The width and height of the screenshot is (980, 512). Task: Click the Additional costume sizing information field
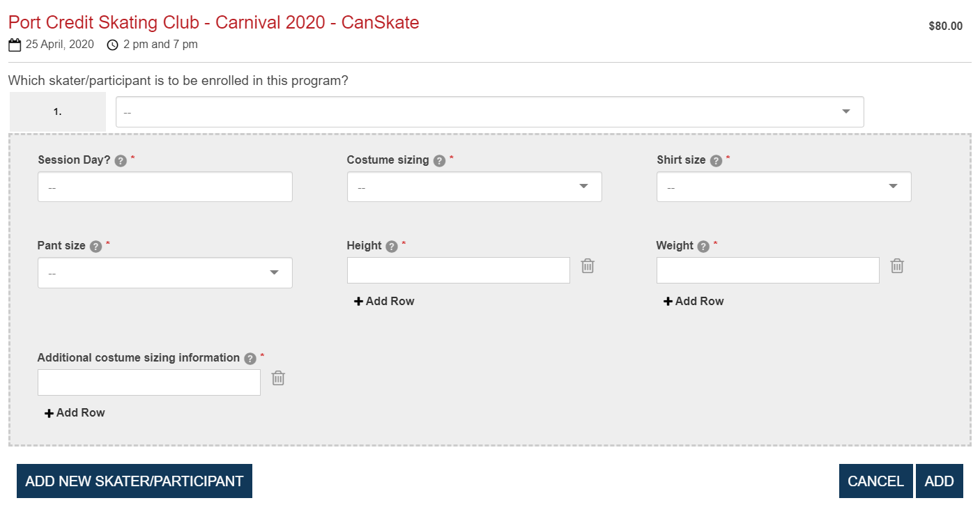[x=148, y=382]
